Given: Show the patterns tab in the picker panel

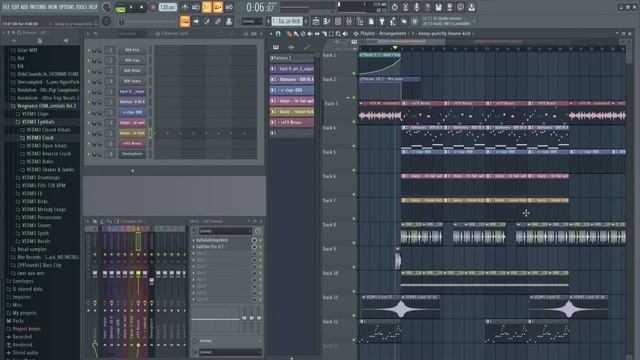Looking at the screenshot, I should coord(276,47).
